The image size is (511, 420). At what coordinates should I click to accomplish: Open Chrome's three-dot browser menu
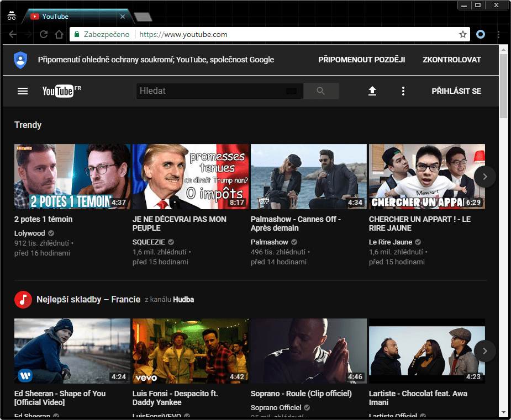(498, 35)
